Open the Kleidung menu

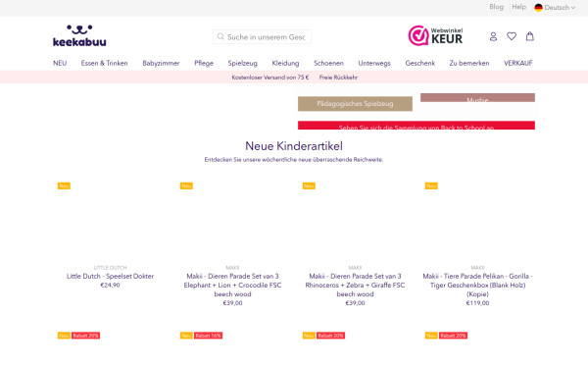pos(285,63)
